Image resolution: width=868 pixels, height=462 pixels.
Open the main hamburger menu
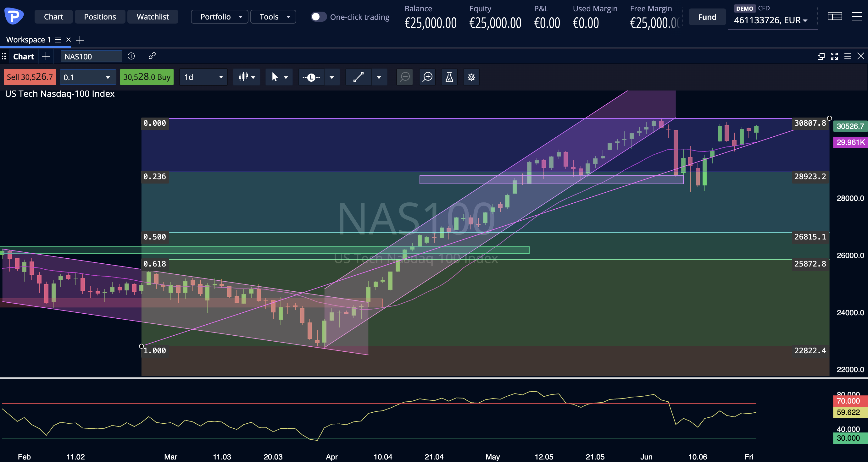[857, 16]
